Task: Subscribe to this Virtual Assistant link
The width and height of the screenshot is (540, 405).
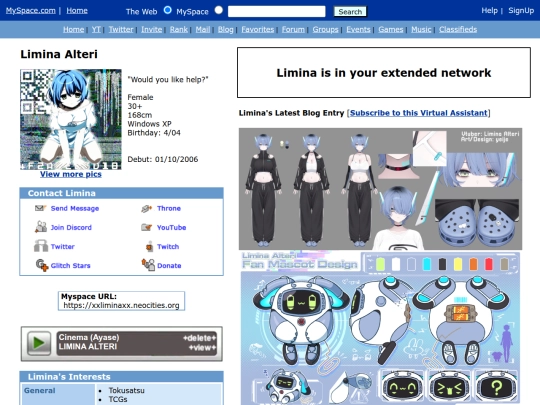Action: pyautogui.click(x=418, y=113)
